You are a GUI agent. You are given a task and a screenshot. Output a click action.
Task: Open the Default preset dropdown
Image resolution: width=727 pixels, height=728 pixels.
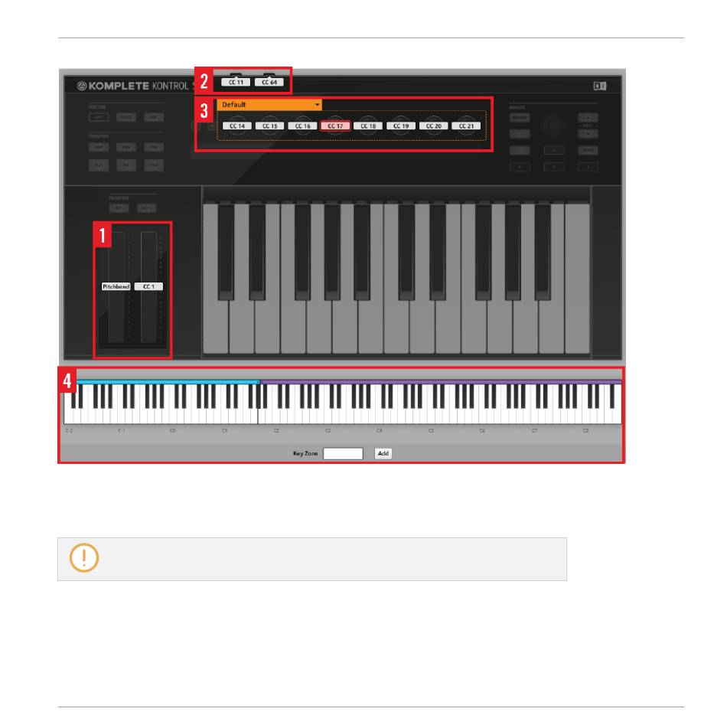[269, 104]
